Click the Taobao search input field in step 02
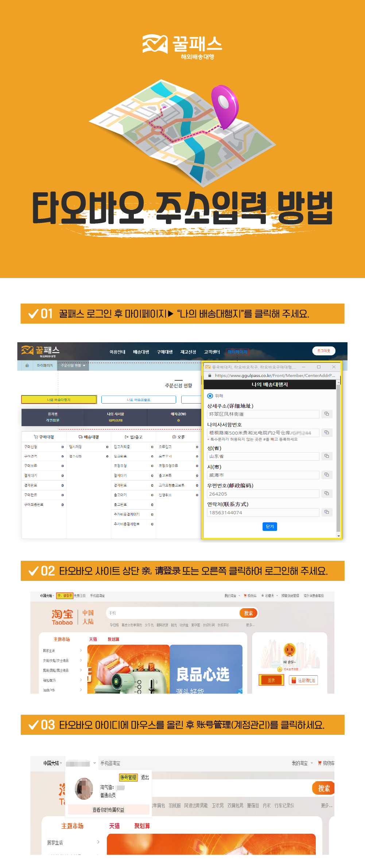 tap(172, 613)
